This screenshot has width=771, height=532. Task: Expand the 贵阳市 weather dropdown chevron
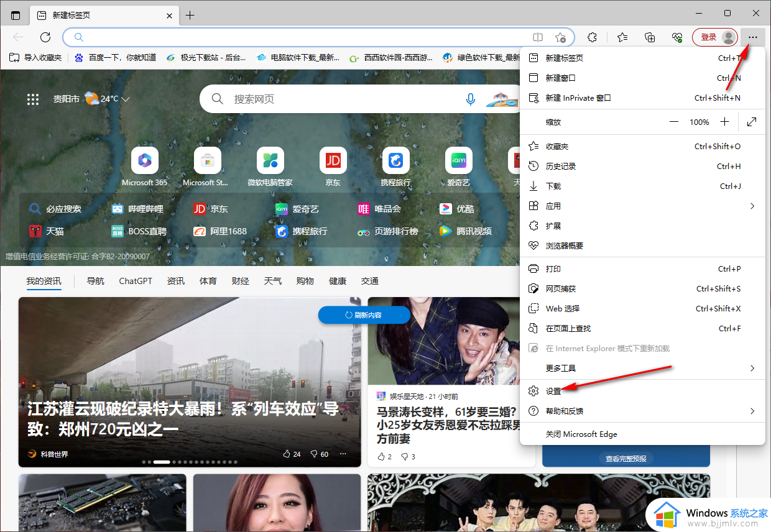(x=126, y=99)
